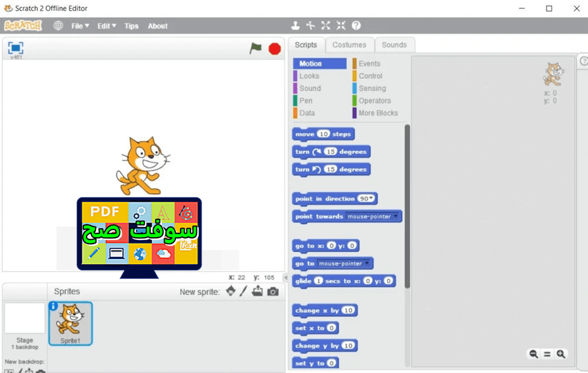Screen dimensions: 588x373
Task: Create a new sprite from camera icon
Action: pyautogui.click(x=272, y=291)
